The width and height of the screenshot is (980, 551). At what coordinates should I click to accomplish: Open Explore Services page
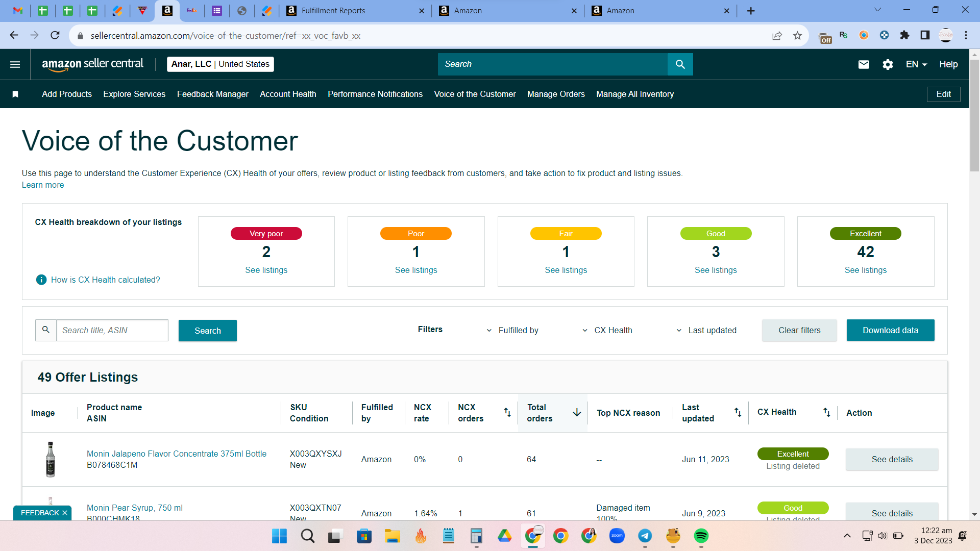134,94
